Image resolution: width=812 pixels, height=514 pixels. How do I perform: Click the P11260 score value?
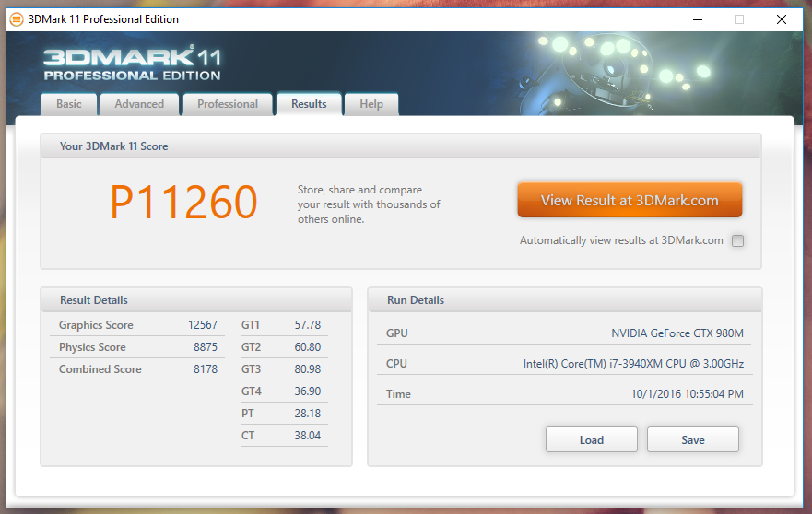(x=183, y=203)
